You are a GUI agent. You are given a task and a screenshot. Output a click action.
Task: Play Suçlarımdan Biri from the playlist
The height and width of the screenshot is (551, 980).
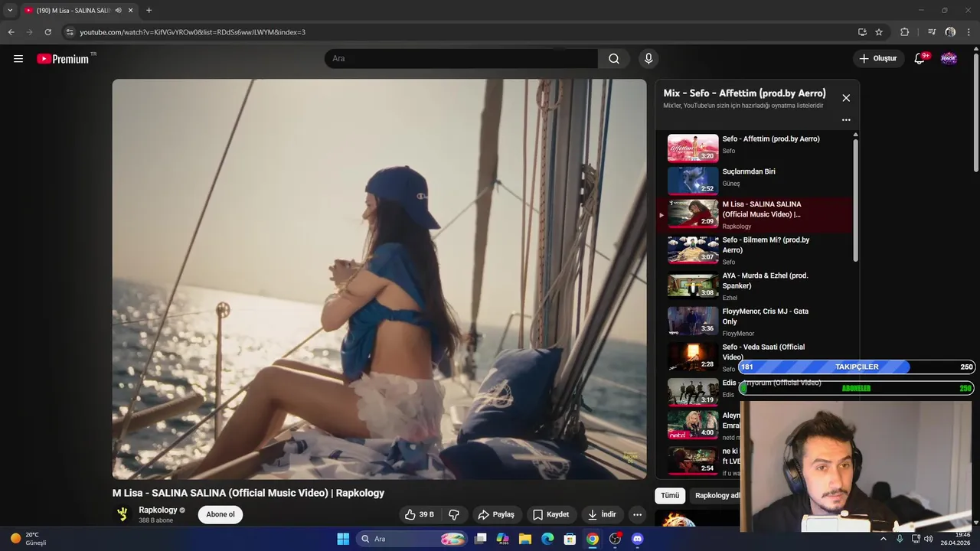753,181
